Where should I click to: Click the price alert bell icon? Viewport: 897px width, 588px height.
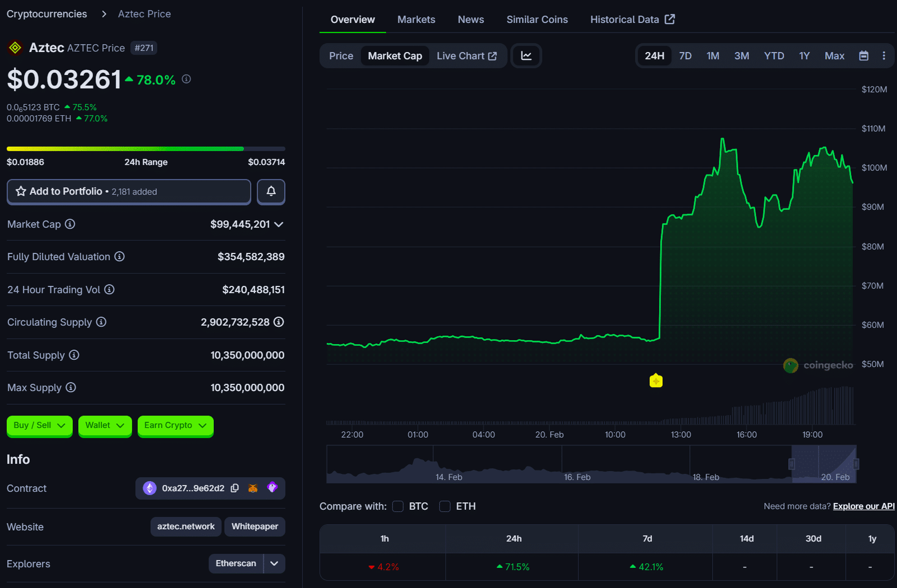click(x=271, y=192)
